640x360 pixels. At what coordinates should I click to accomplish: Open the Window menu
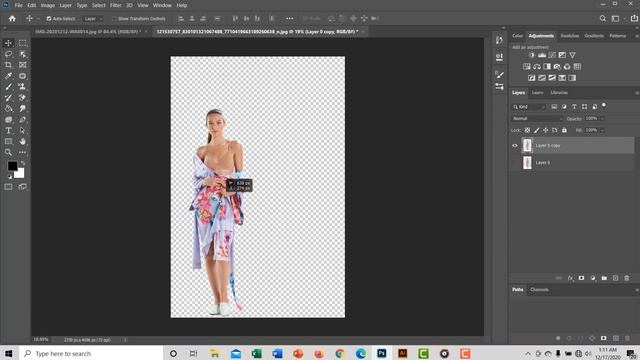click(162, 5)
